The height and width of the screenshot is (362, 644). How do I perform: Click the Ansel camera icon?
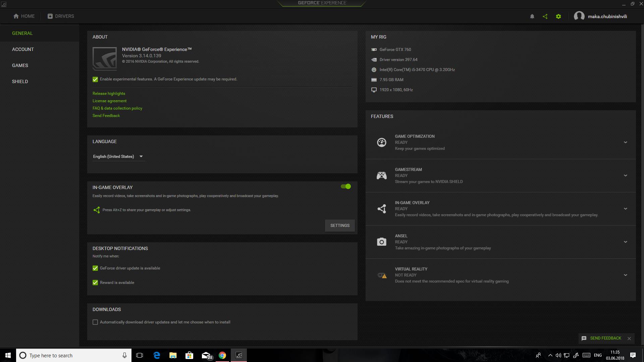382,242
